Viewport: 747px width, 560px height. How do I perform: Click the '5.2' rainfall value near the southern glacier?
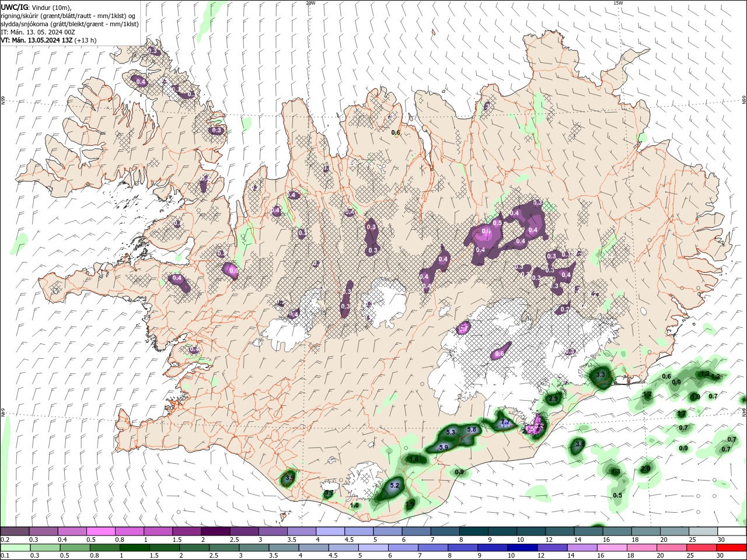(395, 485)
